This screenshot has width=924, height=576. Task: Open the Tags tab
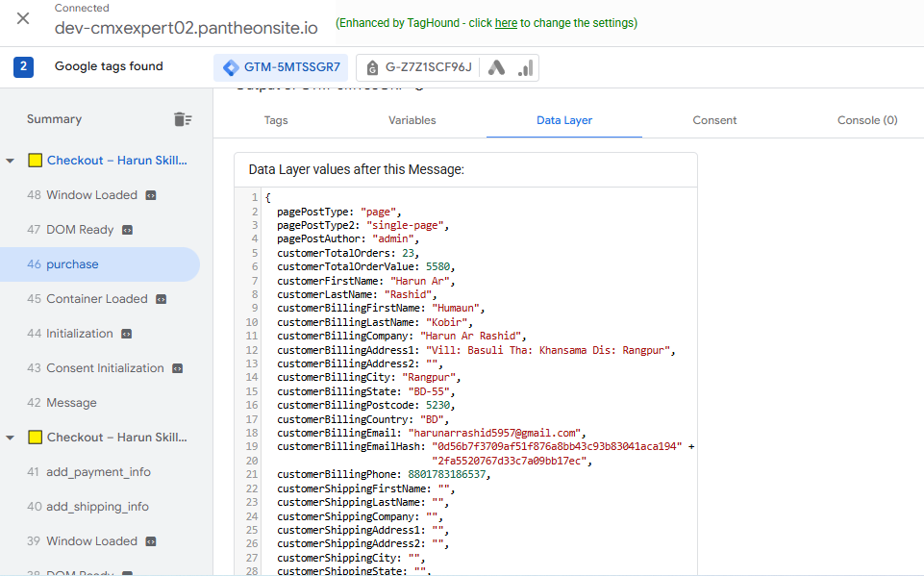coord(276,120)
